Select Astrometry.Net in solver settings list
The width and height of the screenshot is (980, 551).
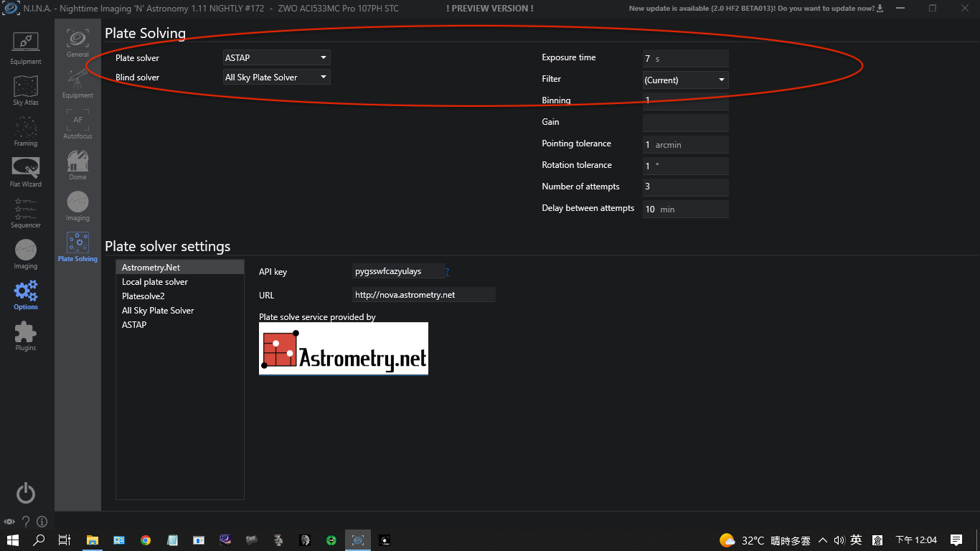180,267
